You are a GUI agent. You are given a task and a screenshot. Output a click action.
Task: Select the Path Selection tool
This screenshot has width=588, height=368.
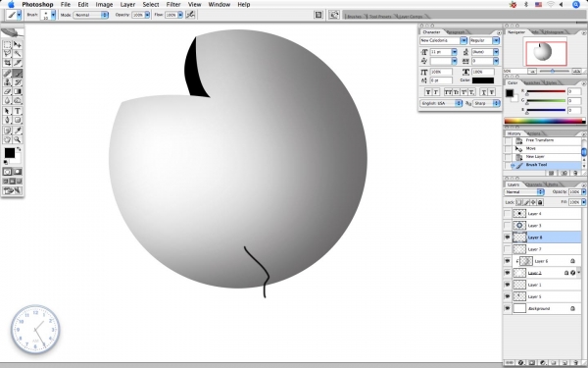tap(7, 111)
